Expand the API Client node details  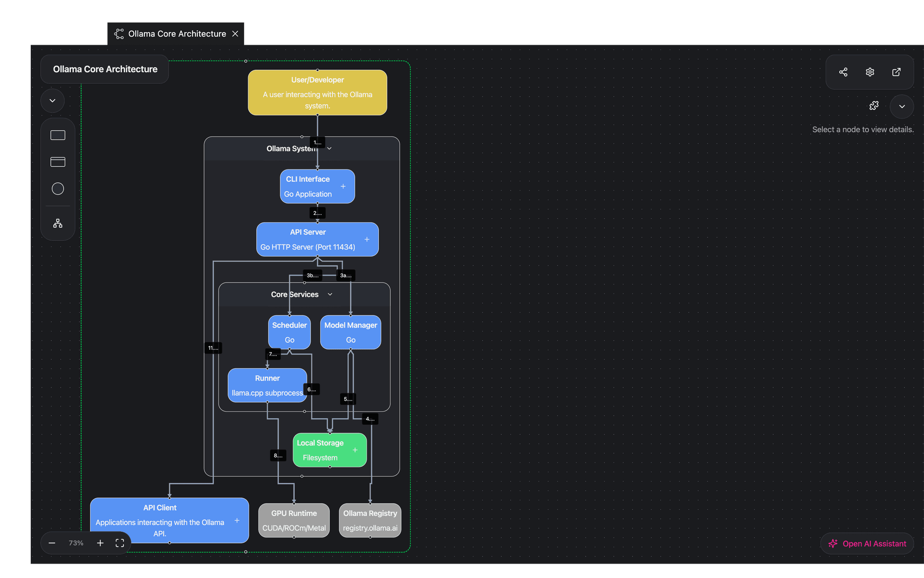pyautogui.click(x=237, y=520)
